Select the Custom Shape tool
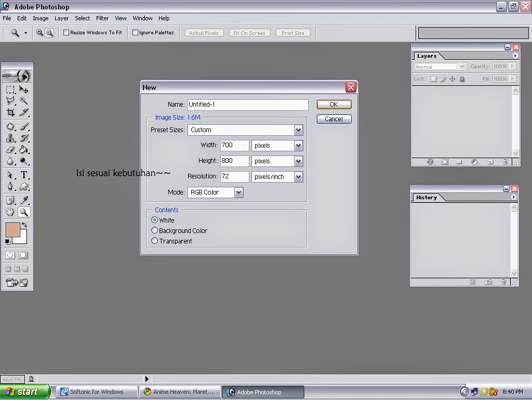Screen dimensions: 532x400 [x=23, y=186]
